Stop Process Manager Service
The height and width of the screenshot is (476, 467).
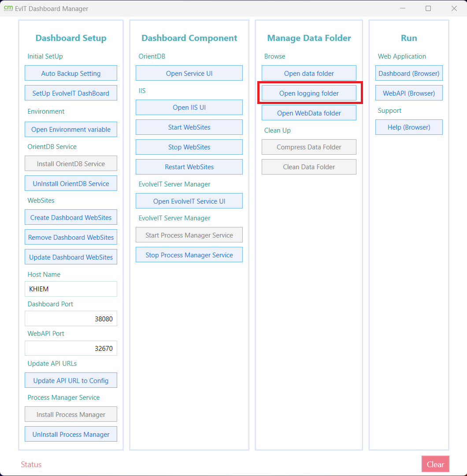(x=189, y=255)
